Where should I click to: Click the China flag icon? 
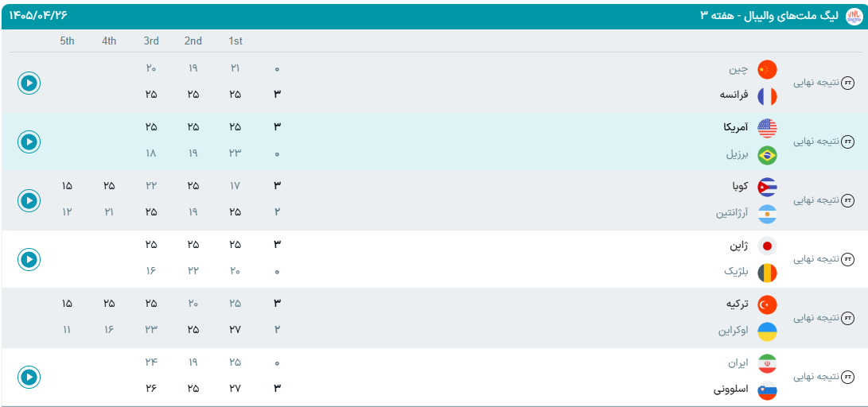coord(767,69)
